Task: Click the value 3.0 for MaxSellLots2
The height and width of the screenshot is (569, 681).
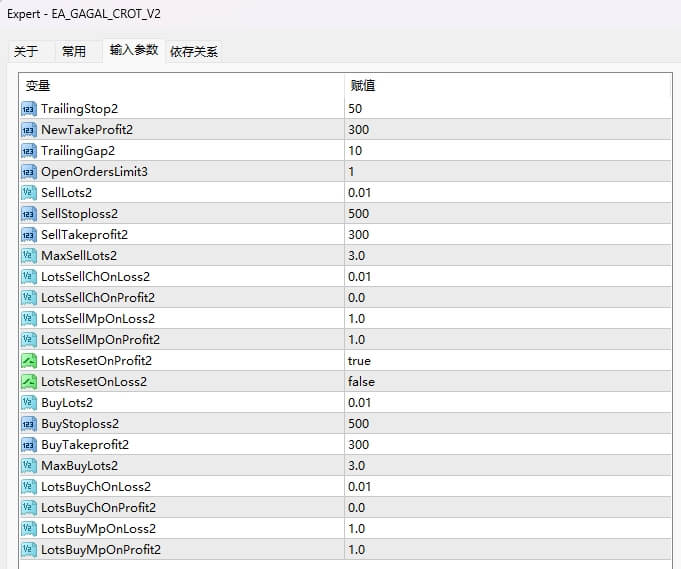Action: [356, 255]
